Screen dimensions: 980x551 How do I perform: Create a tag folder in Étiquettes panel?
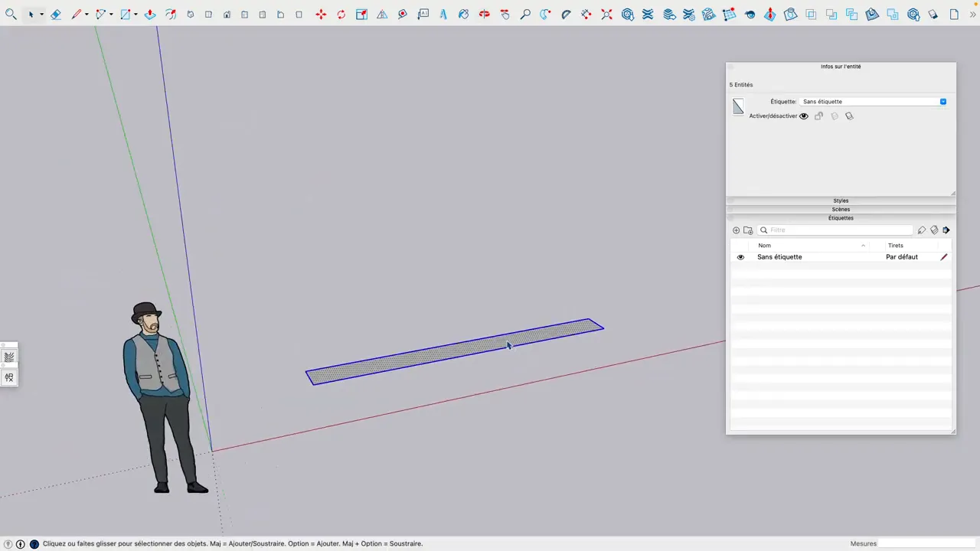click(x=748, y=230)
